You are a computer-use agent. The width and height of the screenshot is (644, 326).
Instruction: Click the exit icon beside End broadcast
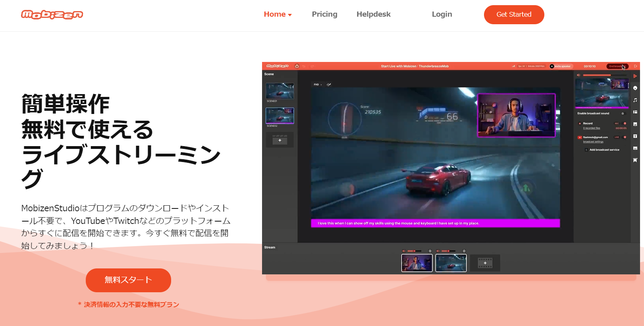[635, 66]
